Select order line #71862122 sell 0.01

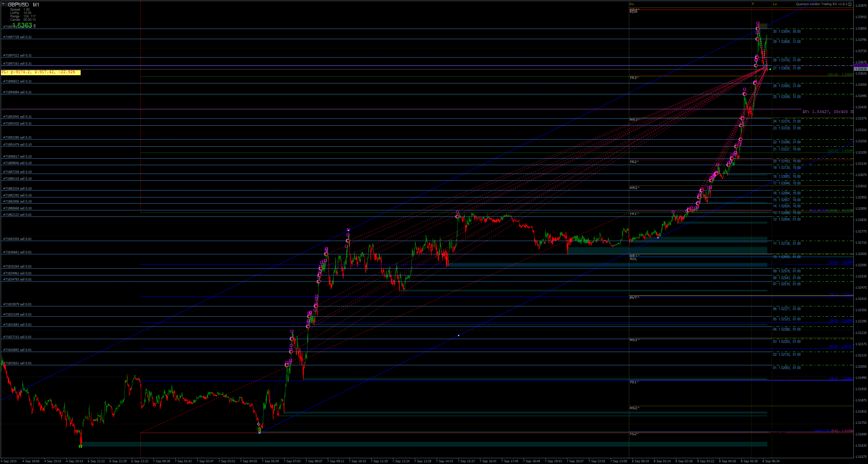click(x=17, y=215)
